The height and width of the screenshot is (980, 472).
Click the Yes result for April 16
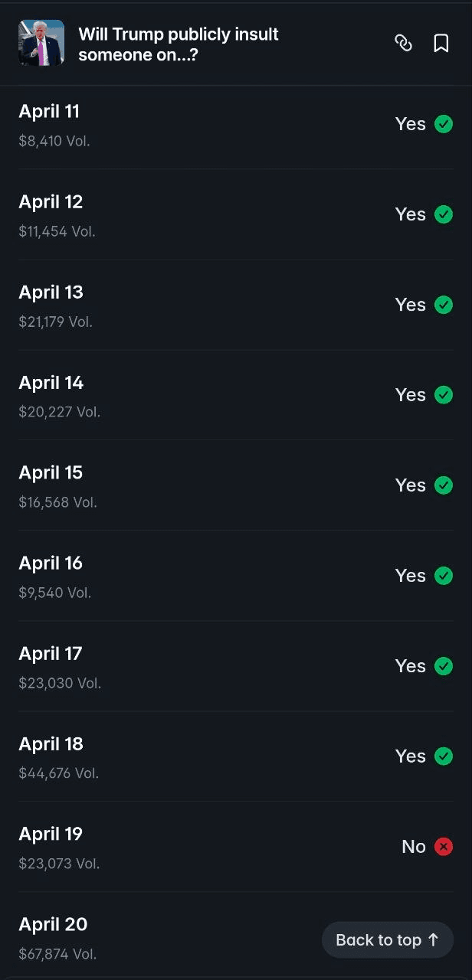(410, 576)
